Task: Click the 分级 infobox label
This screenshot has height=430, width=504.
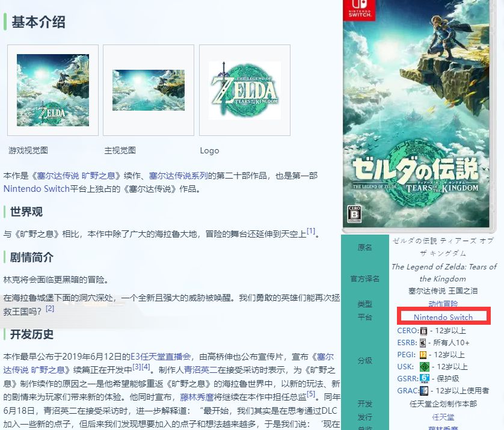Action: tap(365, 361)
